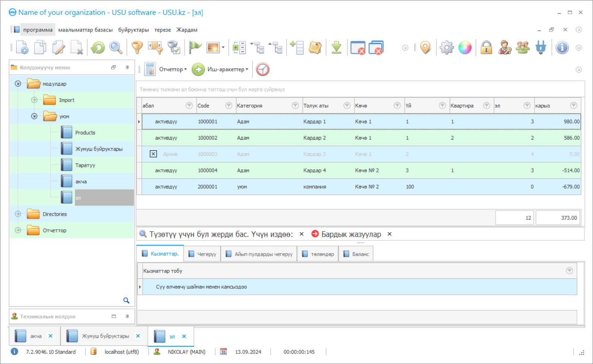Switch to the Айып пулдарды чегерүү tab

point(259,254)
